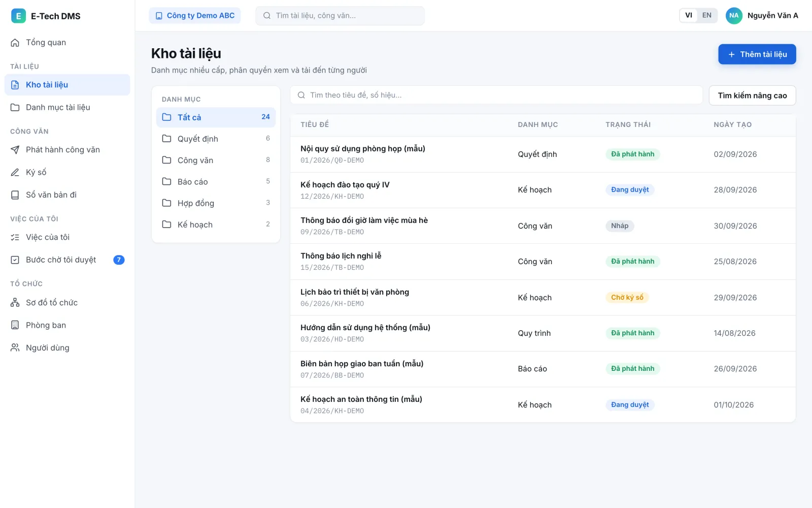Select the Tất cả category
Image resolution: width=812 pixels, height=508 pixels.
[216, 117]
